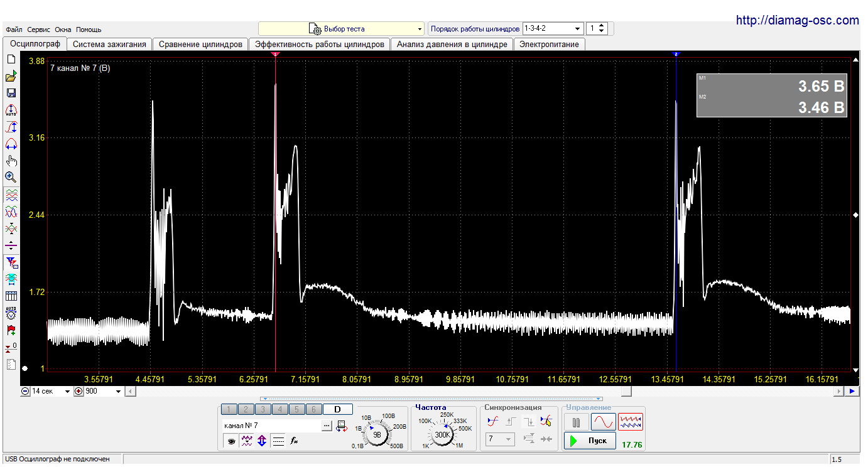Click the AUTO voltmeter icon

click(x=11, y=313)
